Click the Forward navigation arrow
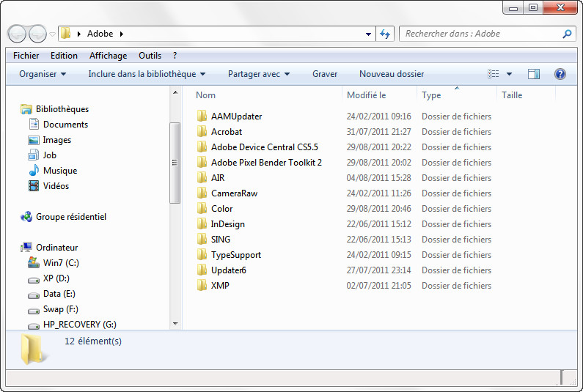This screenshot has width=583, height=392. point(37,34)
